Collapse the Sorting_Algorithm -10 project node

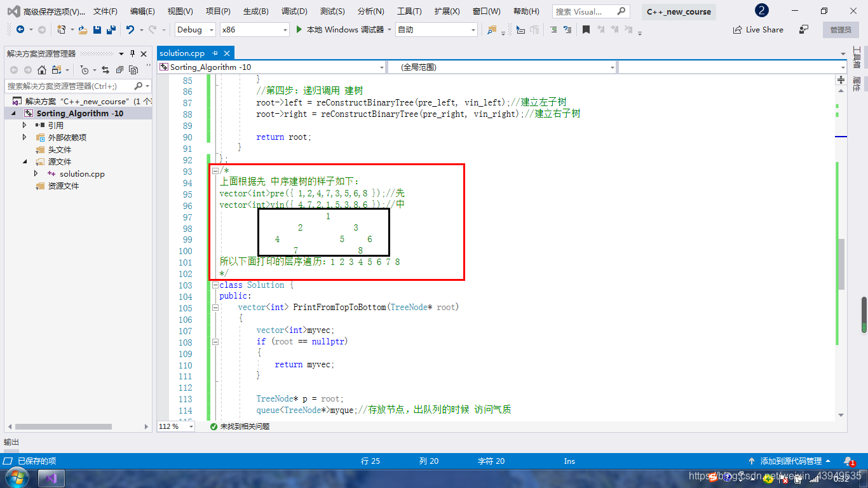click(x=13, y=113)
